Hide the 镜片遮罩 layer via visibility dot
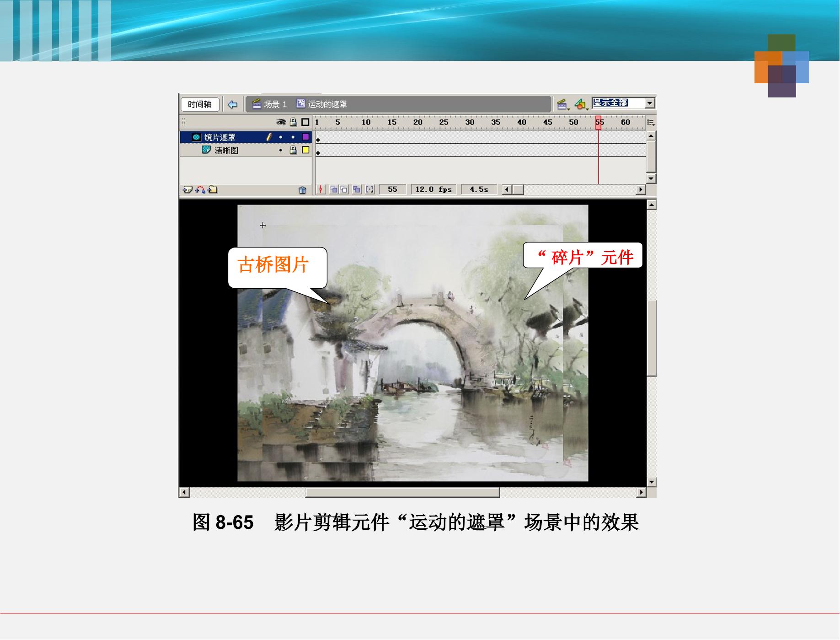This screenshot has height=640, width=840. coord(281,137)
